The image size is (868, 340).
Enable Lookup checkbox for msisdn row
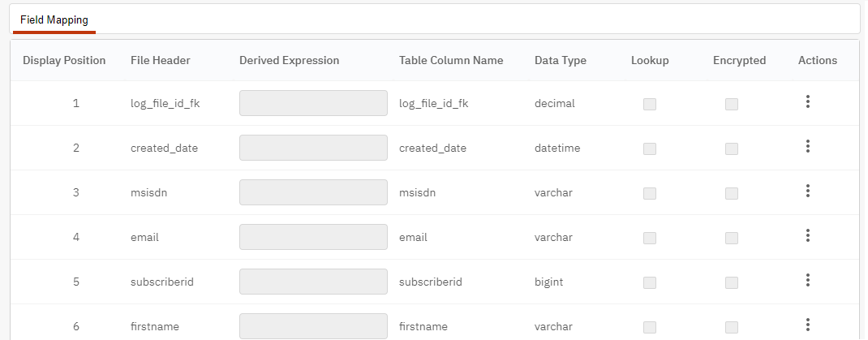pos(650,193)
